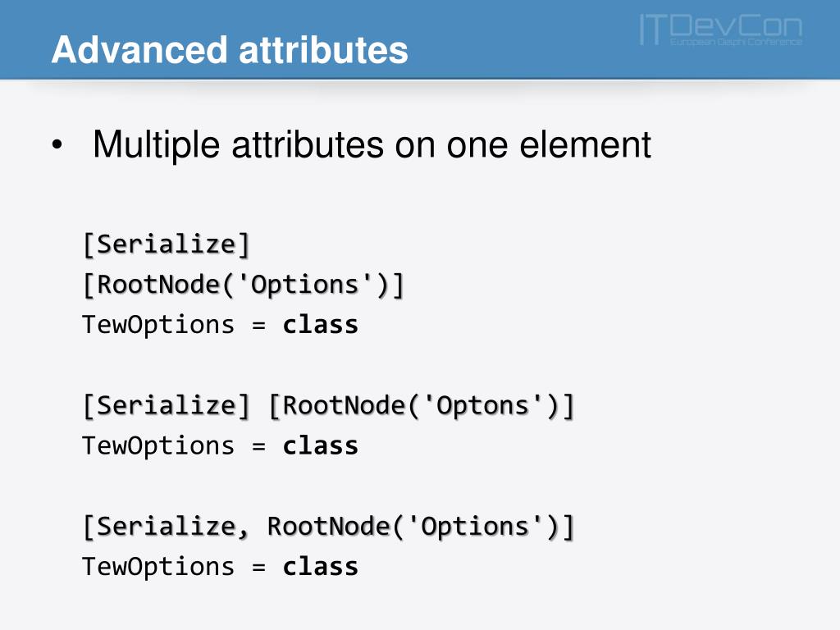This screenshot has width=840, height=630.
Task: Click the ITDevCon logo
Action: (x=721, y=30)
